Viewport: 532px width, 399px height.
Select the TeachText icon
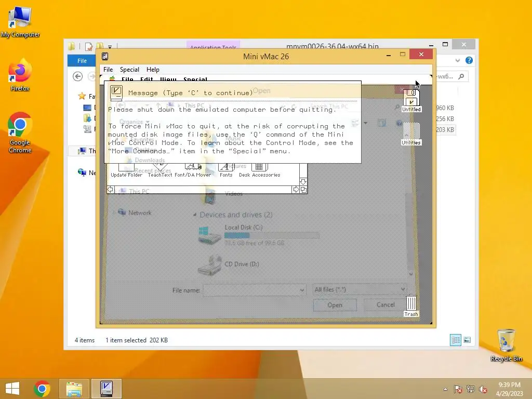pos(160,170)
